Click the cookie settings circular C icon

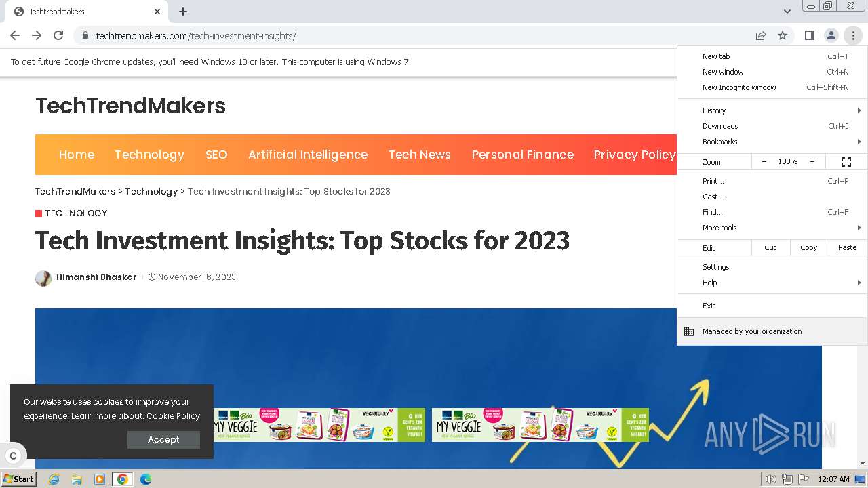[13, 455]
